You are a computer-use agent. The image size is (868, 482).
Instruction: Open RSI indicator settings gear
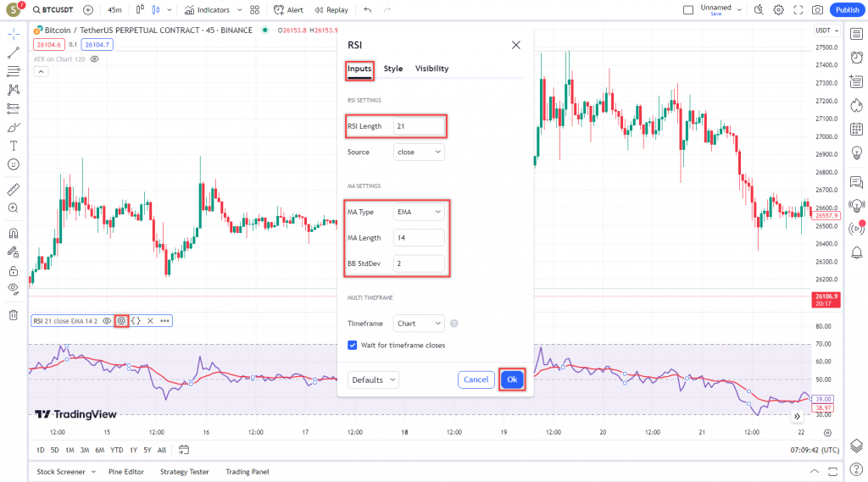coord(121,321)
